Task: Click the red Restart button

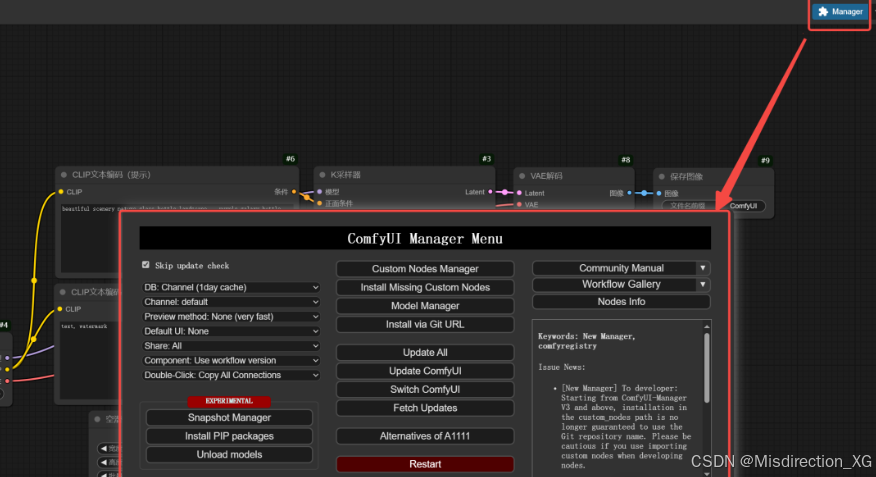Action: (425, 464)
